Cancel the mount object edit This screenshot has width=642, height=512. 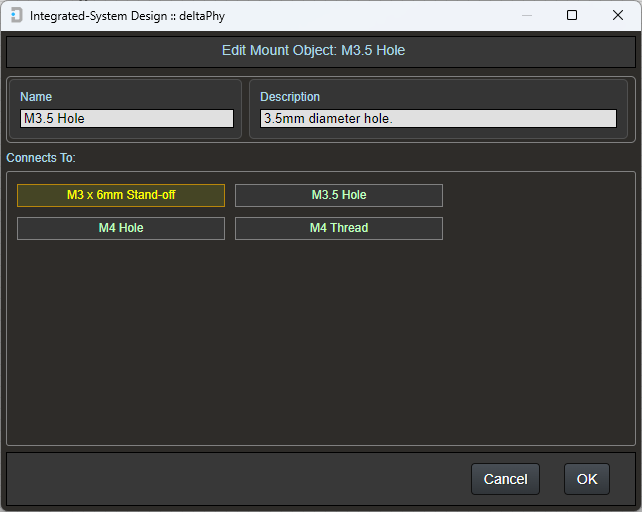(x=505, y=479)
